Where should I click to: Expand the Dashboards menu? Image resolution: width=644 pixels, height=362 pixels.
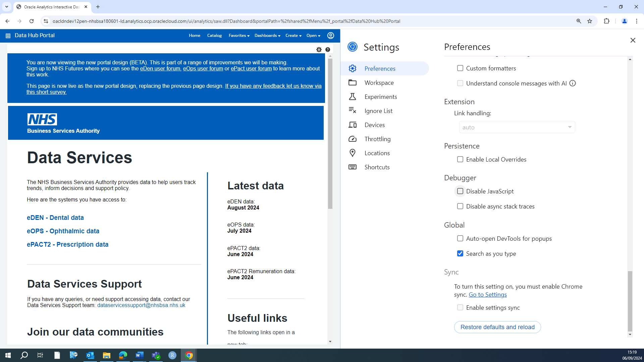[267, 36]
